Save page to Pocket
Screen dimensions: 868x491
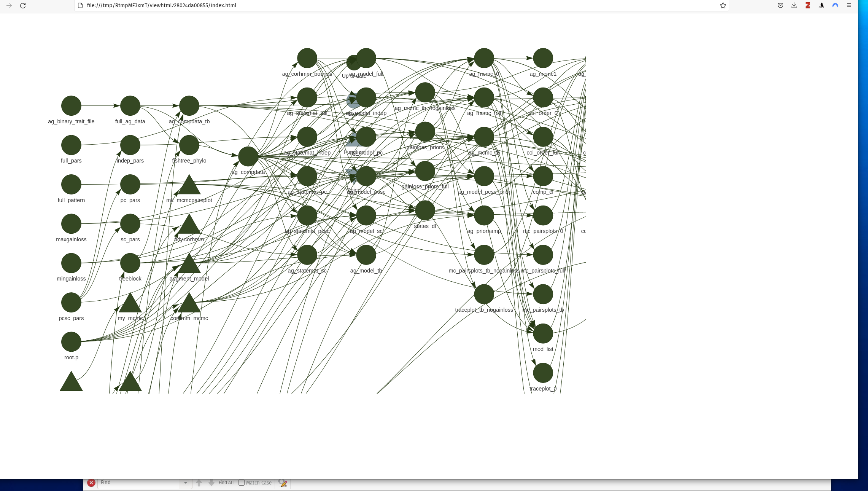(x=780, y=5)
